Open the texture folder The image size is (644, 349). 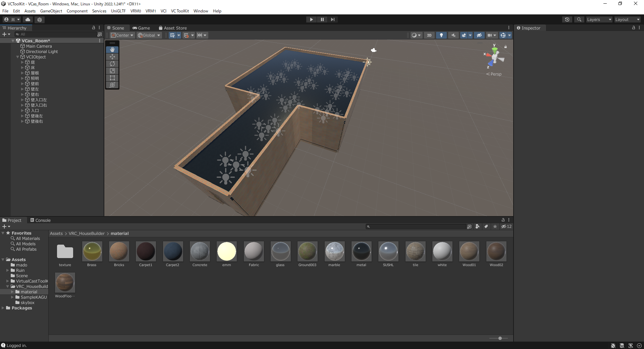[65, 254]
